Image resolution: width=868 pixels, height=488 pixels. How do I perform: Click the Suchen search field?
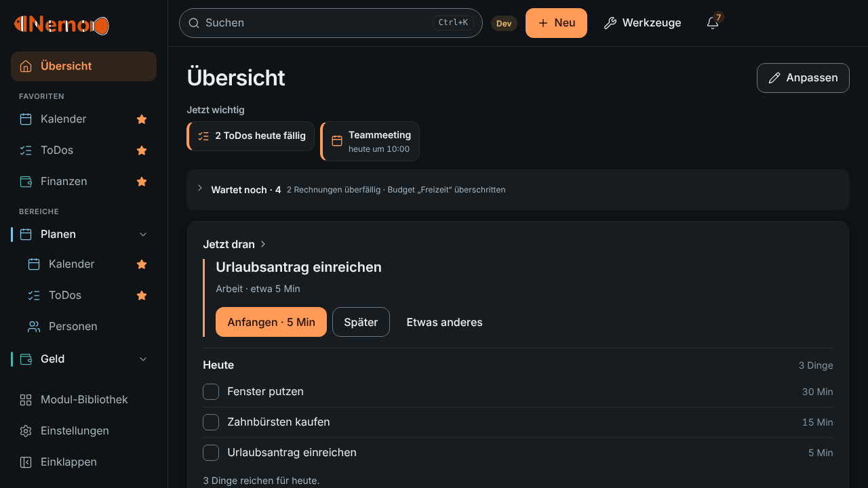coord(330,23)
